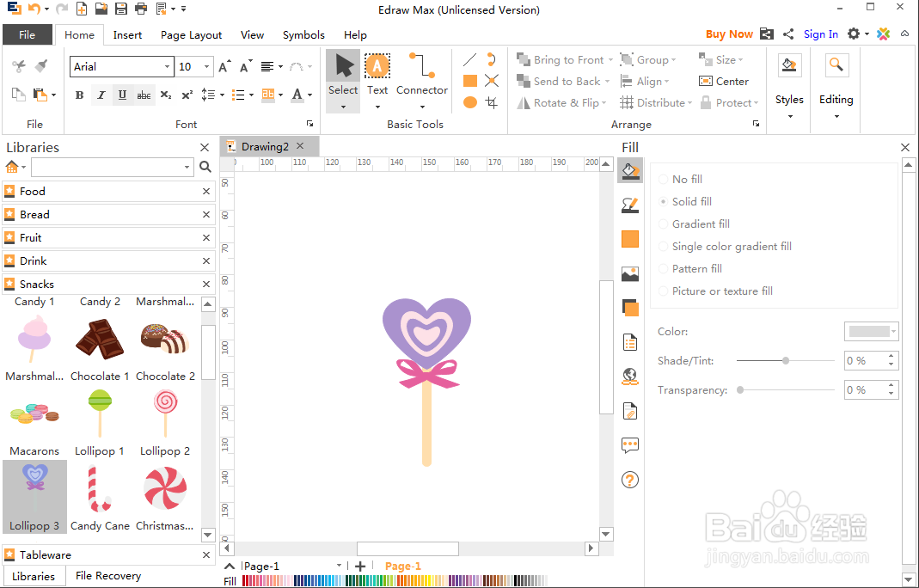Adjust the Shade/Tint slider handle
The image size is (919, 588).
pyautogui.click(x=786, y=360)
